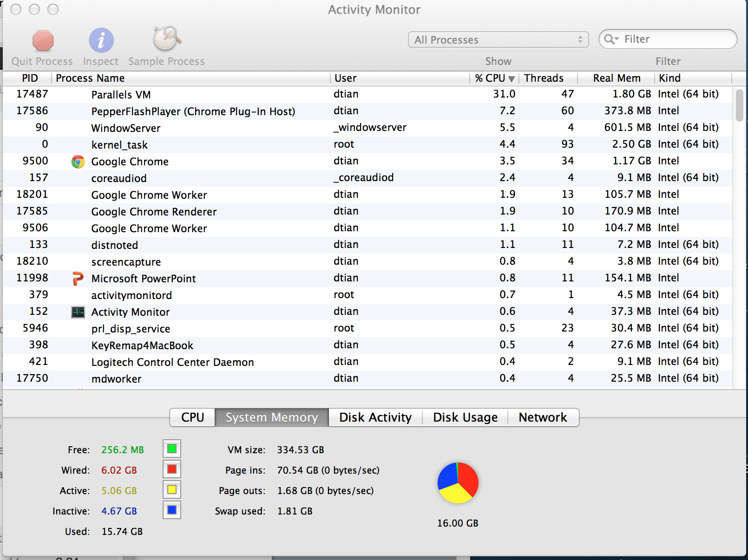This screenshot has width=748, height=560.
Task: Click the 6.02 GB Wired value
Action: pyautogui.click(x=119, y=470)
